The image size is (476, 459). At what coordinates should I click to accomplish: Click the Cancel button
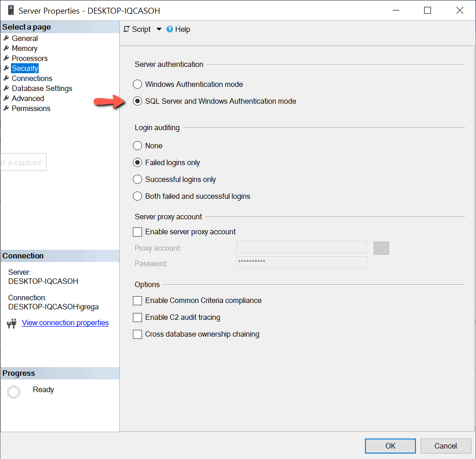click(x=446, y=446)
